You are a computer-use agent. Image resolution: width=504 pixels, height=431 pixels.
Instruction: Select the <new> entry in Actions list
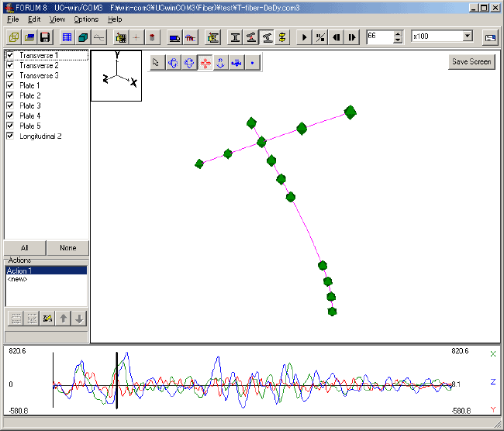click(x=17, y=279)
